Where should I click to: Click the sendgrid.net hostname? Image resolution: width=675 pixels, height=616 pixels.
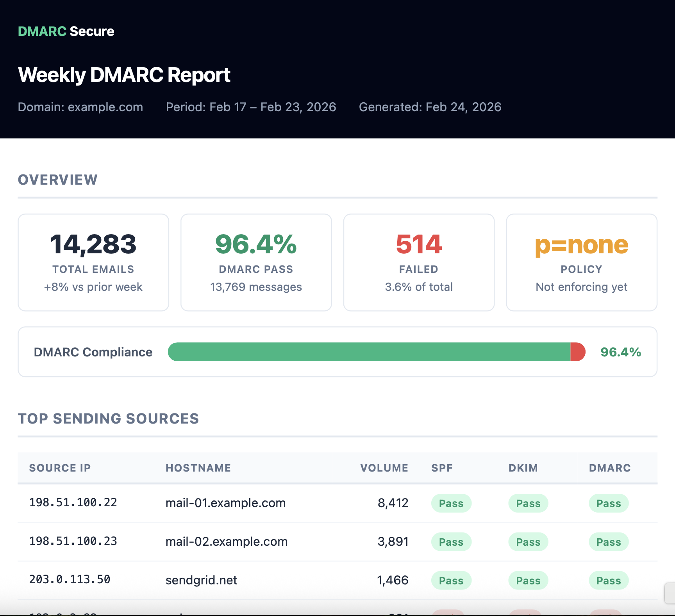[x=201, y=580]
